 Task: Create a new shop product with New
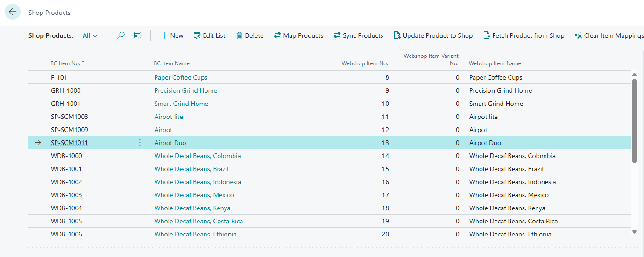(x=172, y=35)
